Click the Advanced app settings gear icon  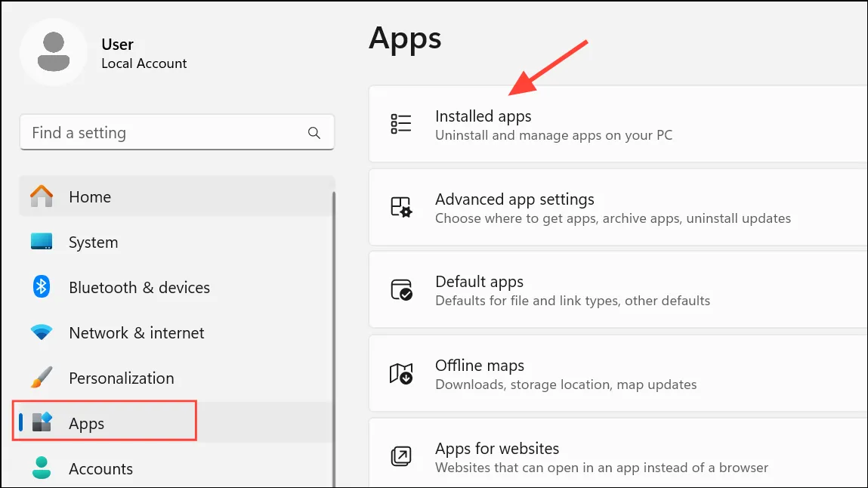pos(401,207)
